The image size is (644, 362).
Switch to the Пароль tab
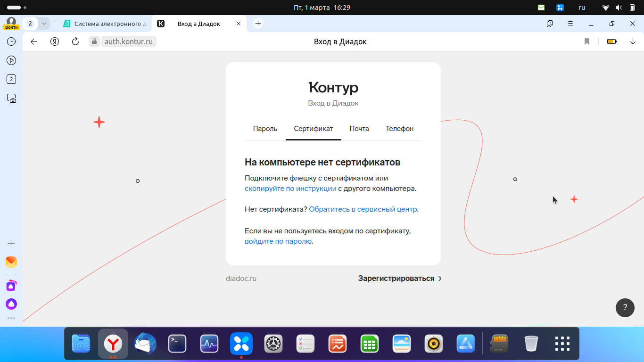pyautogui.click(x=265, y=129)
